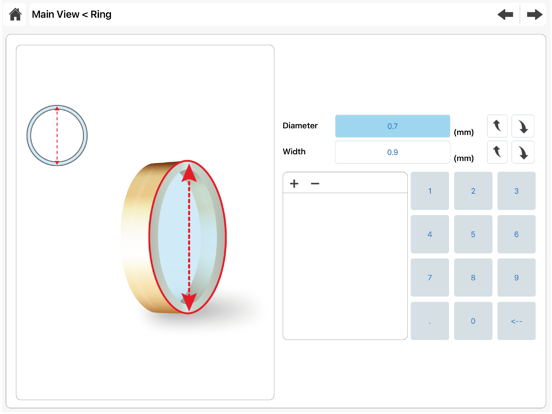Increase Width with the up arrow
Viewport: 552px width, 414px height.
[x=497, y=152]
